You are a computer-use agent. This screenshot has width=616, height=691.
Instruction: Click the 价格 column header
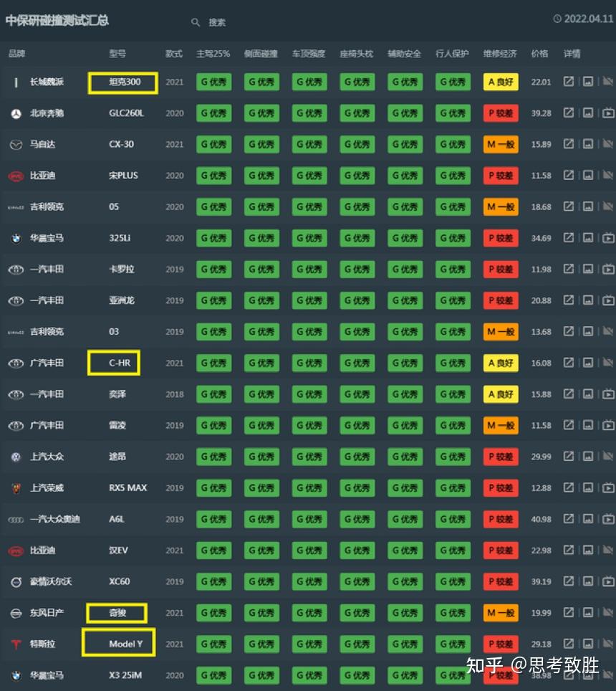pyautogui.click(x=539, y=54)
